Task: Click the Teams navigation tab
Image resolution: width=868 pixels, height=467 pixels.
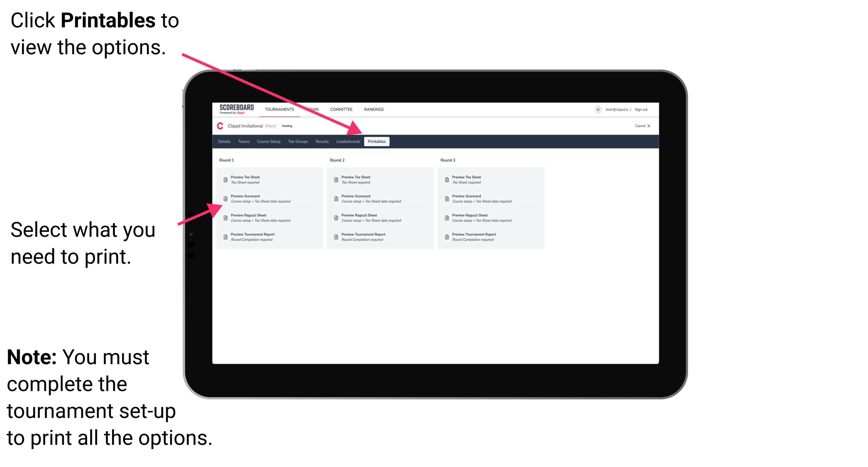Action: click(x=242, y=142)
